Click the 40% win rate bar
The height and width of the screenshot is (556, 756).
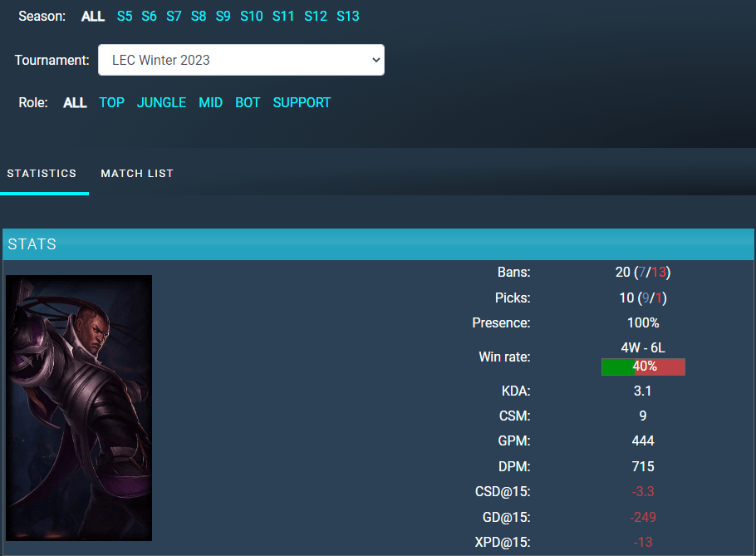click(643, 367)
